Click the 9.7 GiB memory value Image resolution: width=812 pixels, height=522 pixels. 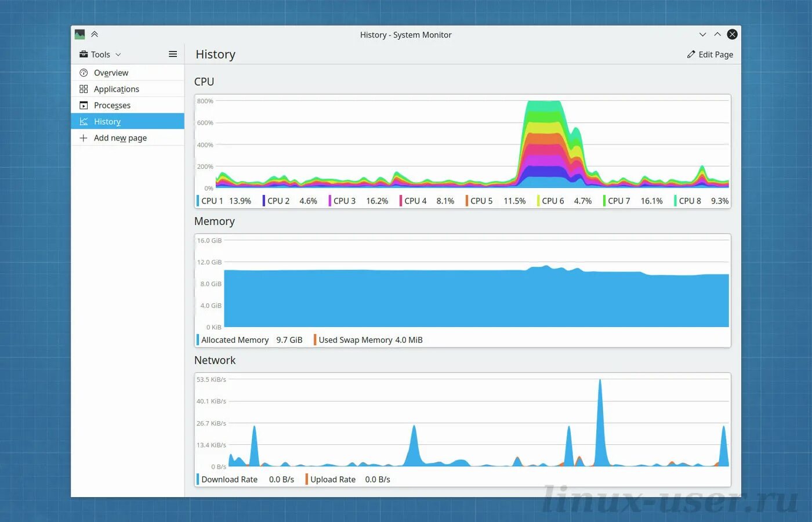[289, 340]
